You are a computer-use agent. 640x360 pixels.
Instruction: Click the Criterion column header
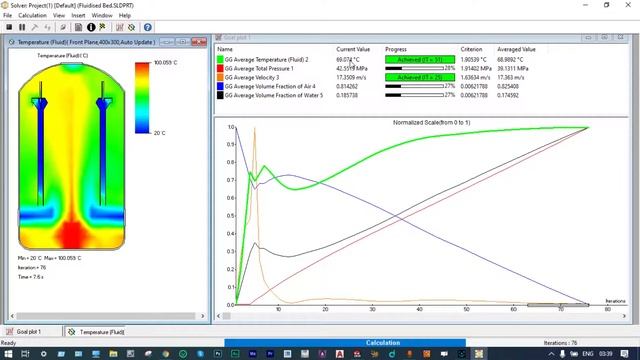471,49
